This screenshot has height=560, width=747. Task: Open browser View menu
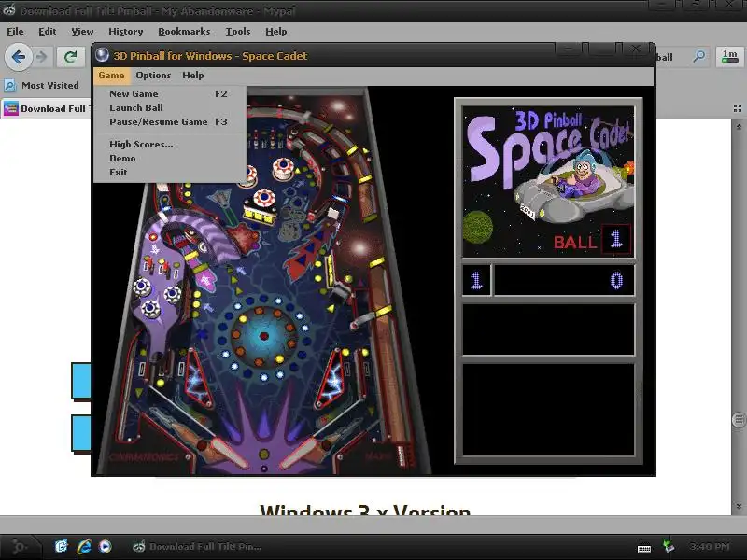(x=82, y=32)
